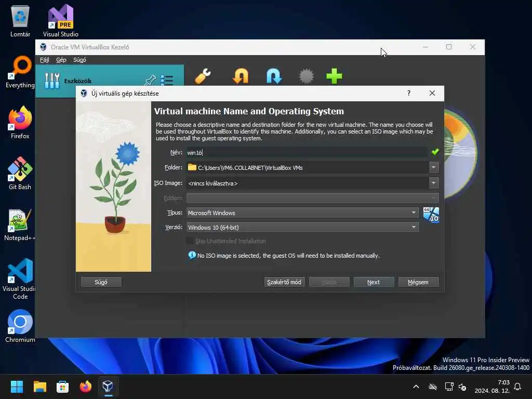
Task: Select the Notepad++ desktop shortcut
Action: point(20,224)
